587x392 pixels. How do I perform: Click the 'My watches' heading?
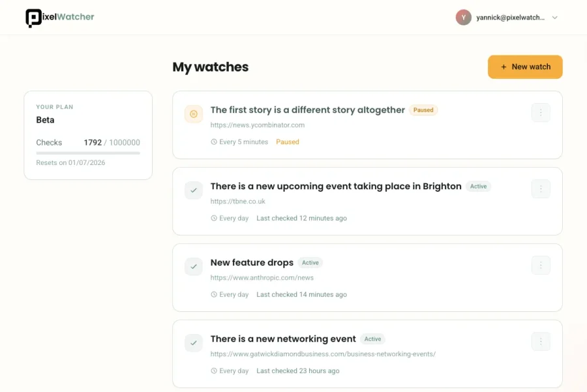click(x=211, y=67)
